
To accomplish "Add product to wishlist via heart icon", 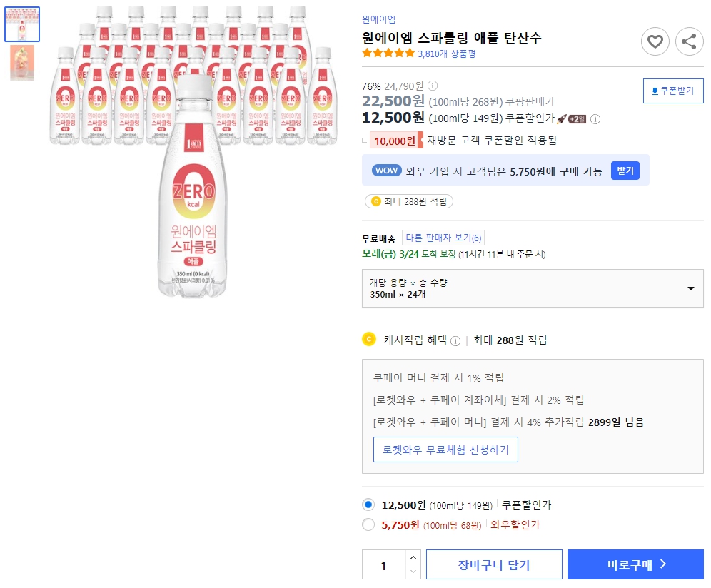I will coord(655,41).
